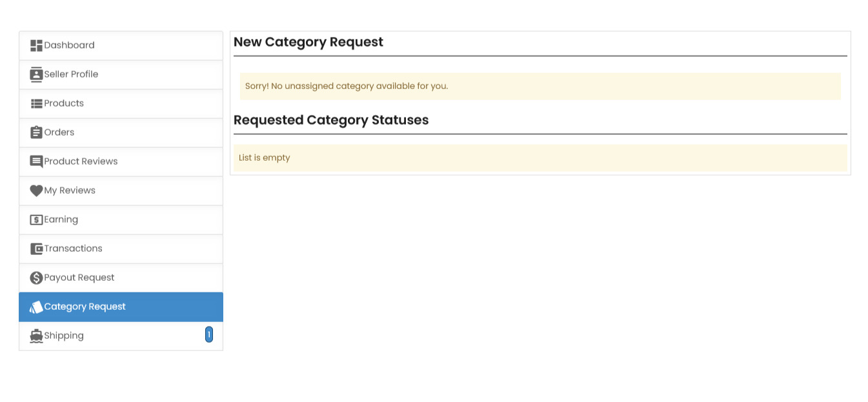Click the Orders clipboard icon
The image size is (868, 402).
[36, 133]
